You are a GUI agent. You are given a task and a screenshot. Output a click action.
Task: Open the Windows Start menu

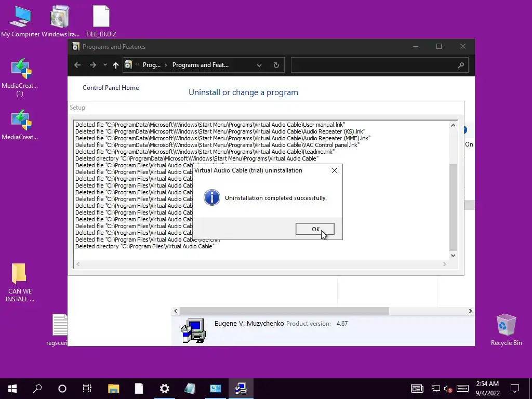tap(12, 389)
